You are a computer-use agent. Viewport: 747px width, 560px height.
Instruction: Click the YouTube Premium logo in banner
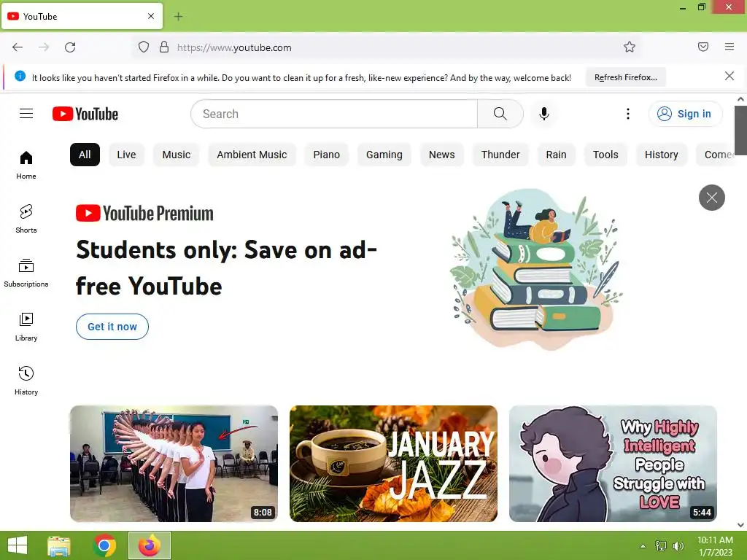pos(144,214)
